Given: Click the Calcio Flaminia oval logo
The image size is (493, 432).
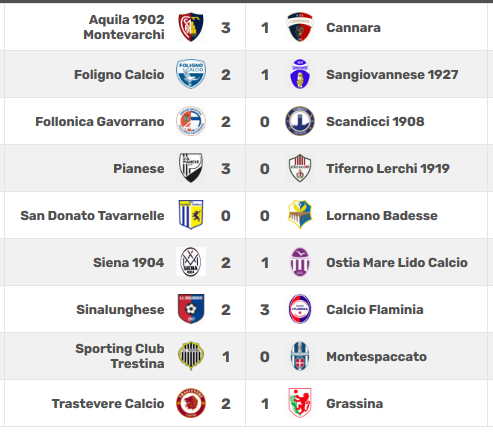Looking at the screenshot, I should (300, 309).
